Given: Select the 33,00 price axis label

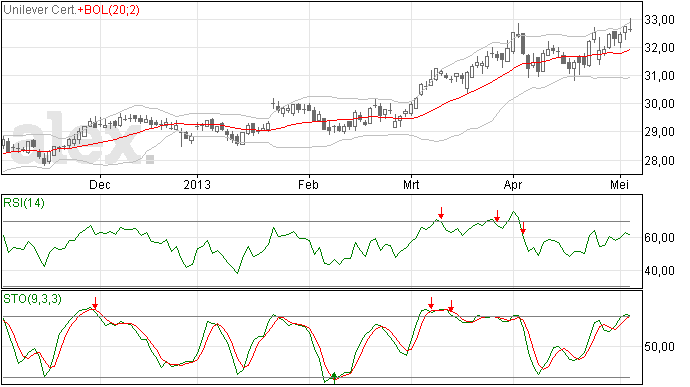Looking at the screenshot, I should pyautogui.click(x=659, y=20).
